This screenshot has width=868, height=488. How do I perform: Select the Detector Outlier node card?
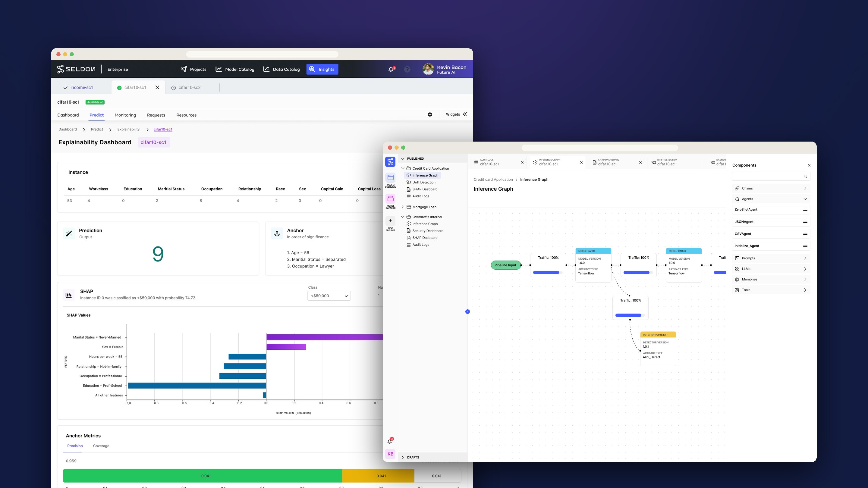(x=658, y=349)
